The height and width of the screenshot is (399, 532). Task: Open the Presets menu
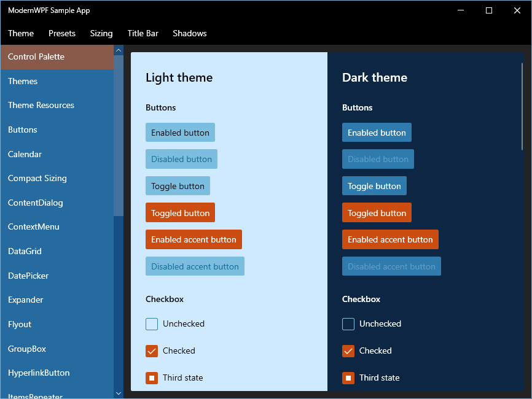coord(62,33)
